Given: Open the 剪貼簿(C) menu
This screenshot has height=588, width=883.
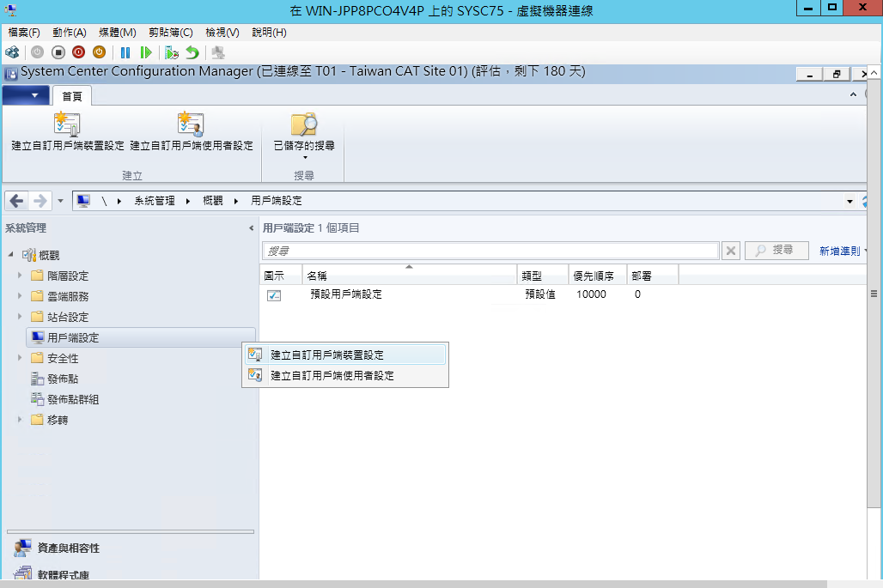Looking at the screenshot, I should tap(171, 33).
